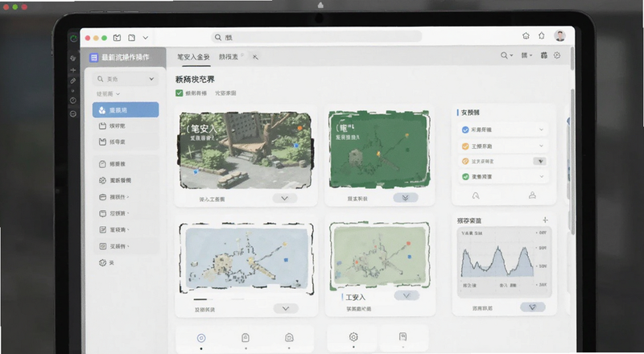Viewport: 644px width, 354px height.
Task: Open the filled dropdown on slashed-circle row
Action: coord(540,162)
